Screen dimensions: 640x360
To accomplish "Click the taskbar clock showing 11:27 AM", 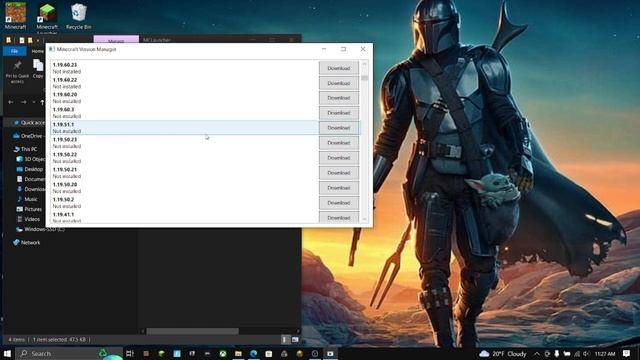I will tap(604, 354).
